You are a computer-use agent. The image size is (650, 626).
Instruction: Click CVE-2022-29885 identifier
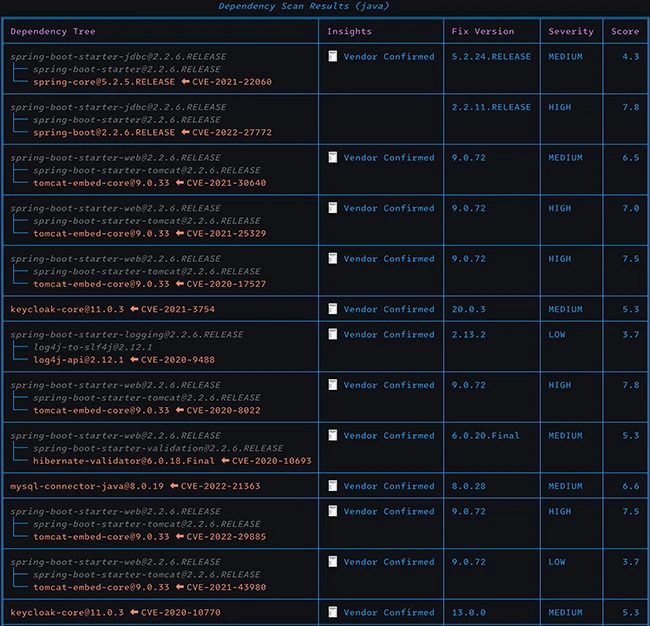(x=226, y=537)
